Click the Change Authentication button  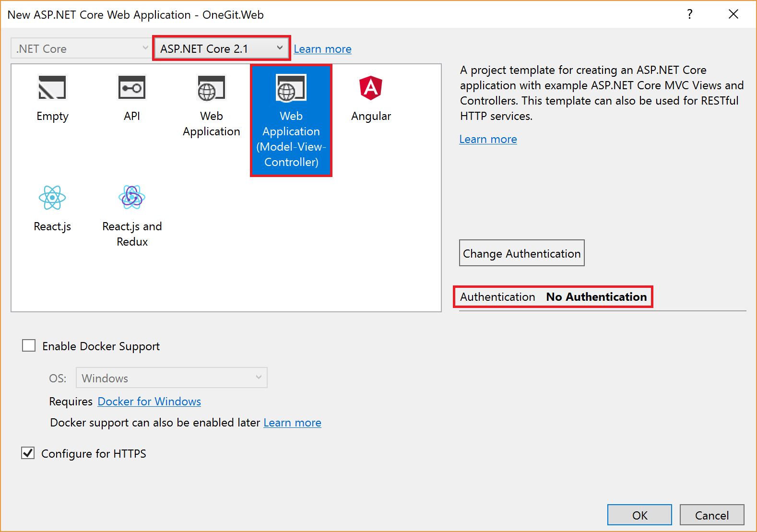521,253
